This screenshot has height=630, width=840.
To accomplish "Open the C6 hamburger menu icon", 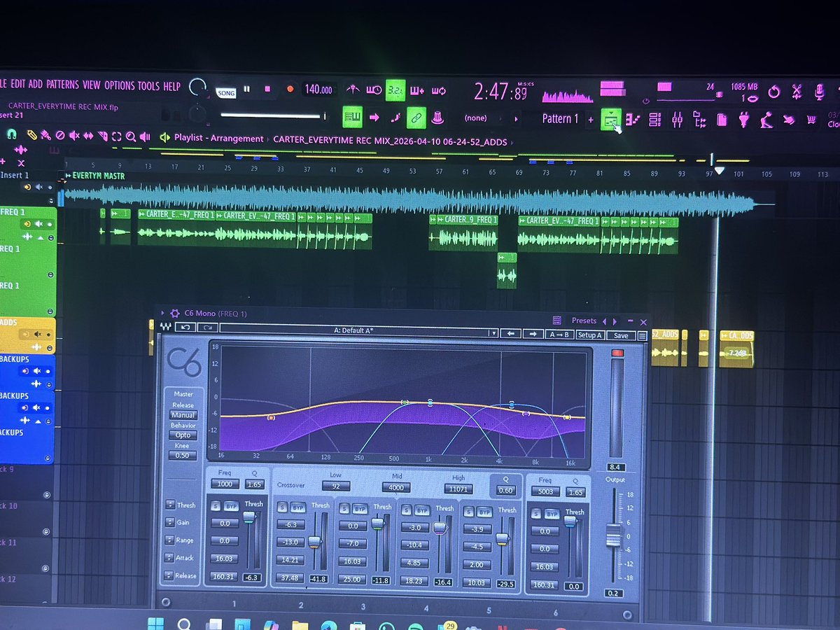I will tap(643, 336).
